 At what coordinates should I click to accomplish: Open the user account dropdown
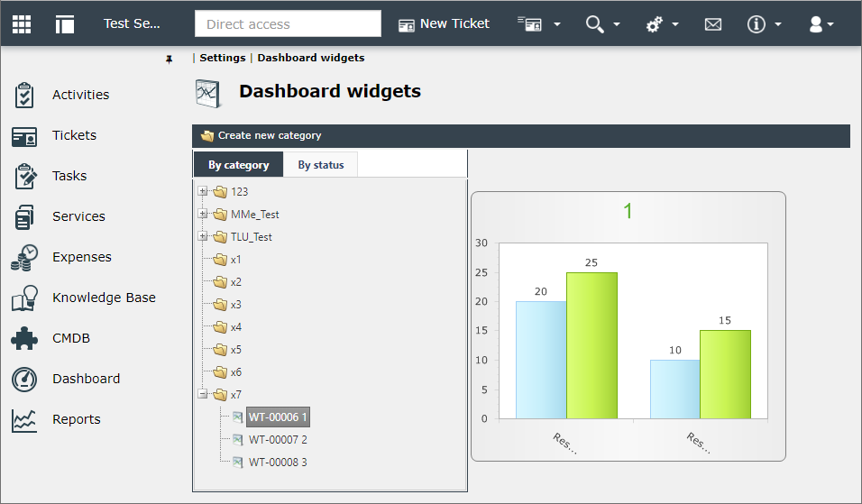[821, 24]
